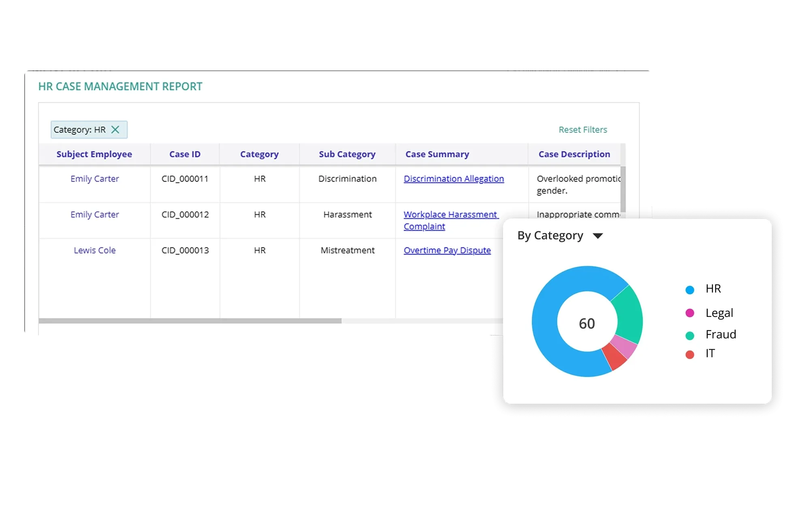The height and width of the screenshot is (532, 800).
Task: Open the By Category dropdown arrow
Action: (x=597, y=236)
